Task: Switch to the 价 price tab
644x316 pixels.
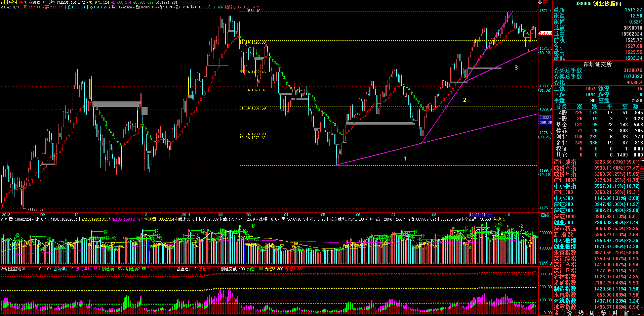Action: tap(569, 313)
